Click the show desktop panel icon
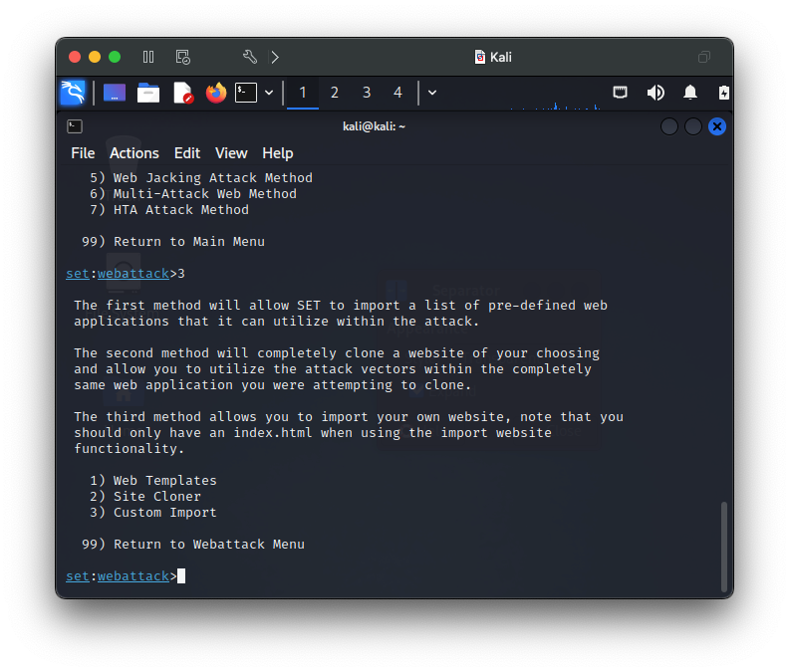 pyautogui.click(x=115, y=93)
